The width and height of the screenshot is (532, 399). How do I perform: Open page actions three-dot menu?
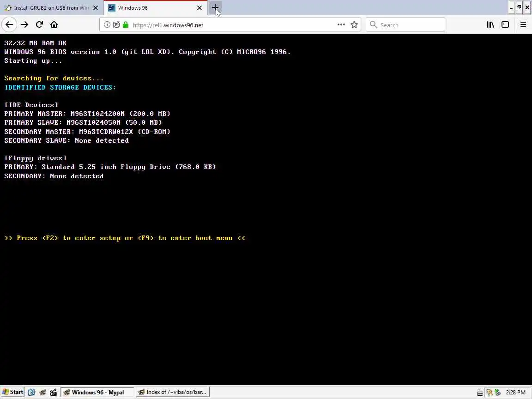[x=341, y=25]
